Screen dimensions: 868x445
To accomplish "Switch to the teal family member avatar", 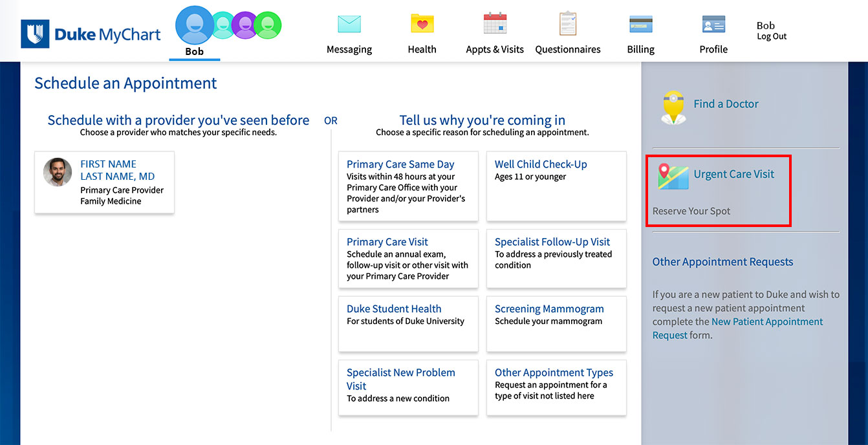I will 223,25.
